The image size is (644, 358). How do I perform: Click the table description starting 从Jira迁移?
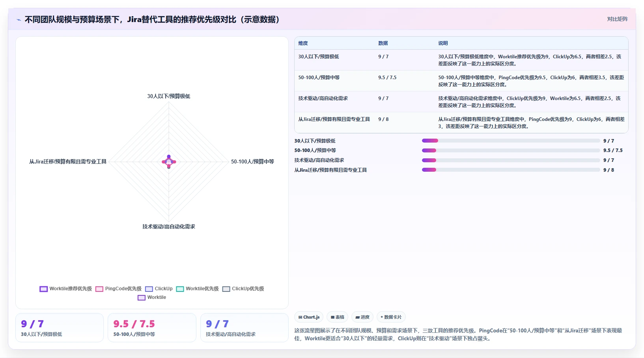point(531,122)
